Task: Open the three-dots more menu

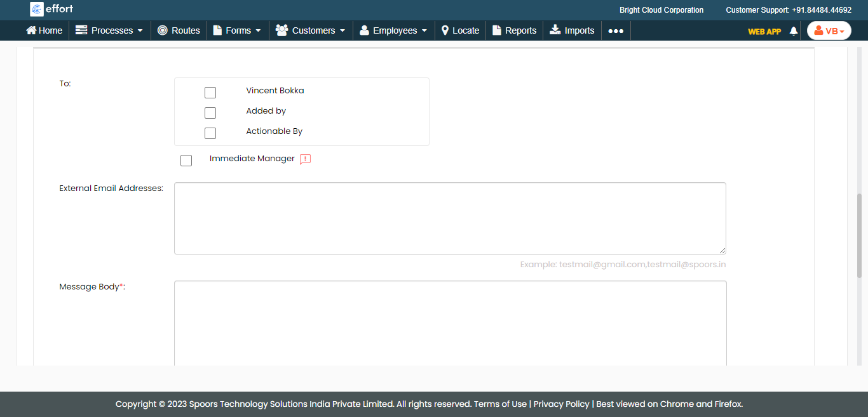Action: tap(615, 30)
